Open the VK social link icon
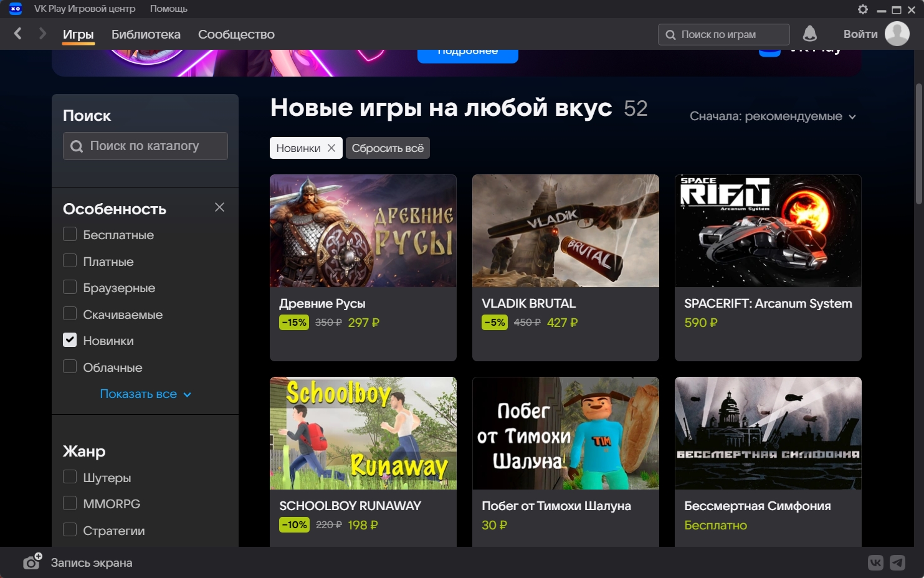The image size is (924, 578). 875,563
